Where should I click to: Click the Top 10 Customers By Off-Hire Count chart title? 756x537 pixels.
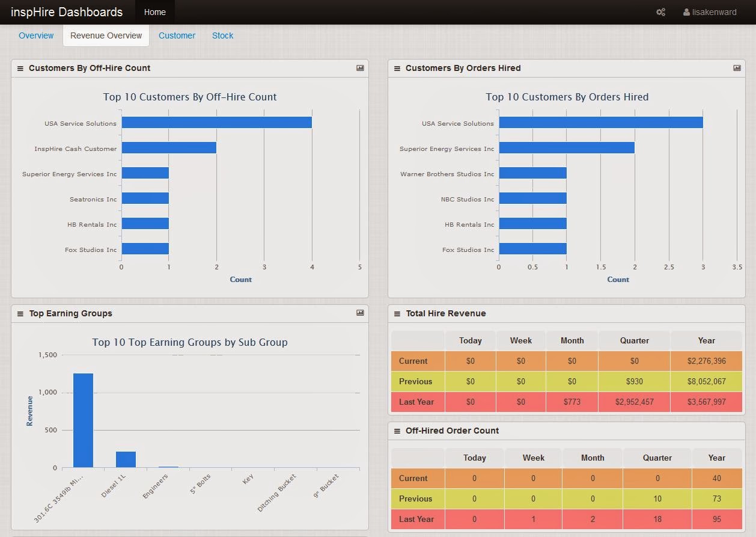pos(190,97)
